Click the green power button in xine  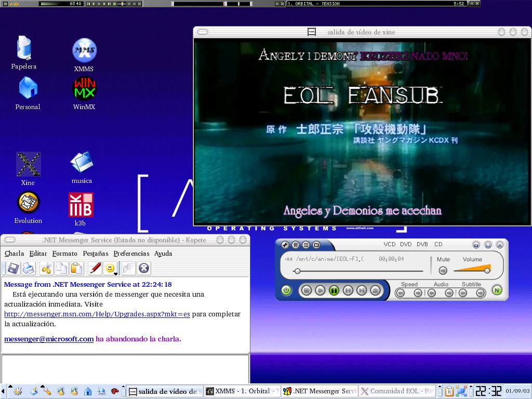pos(286,290)
